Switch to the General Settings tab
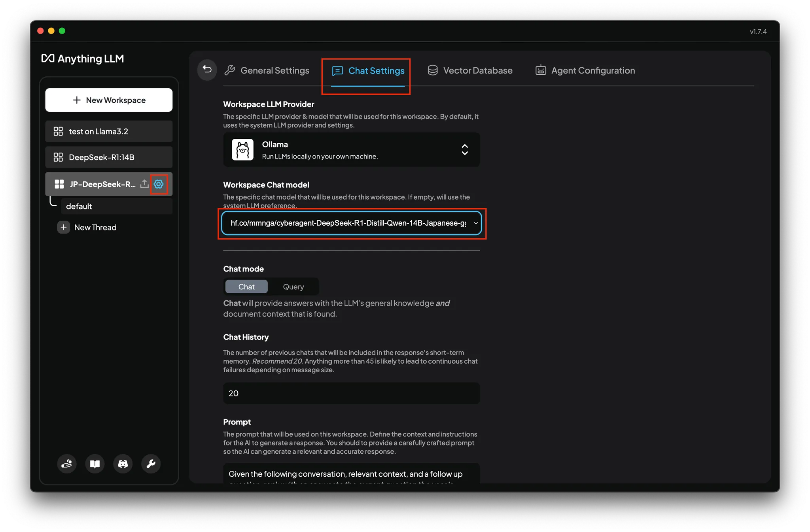The image size is (810, 532). (267, 71)
